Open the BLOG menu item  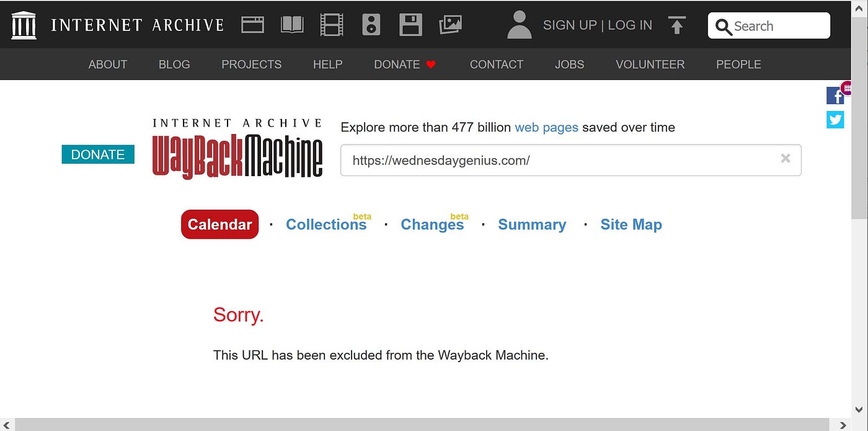[174, 64]
